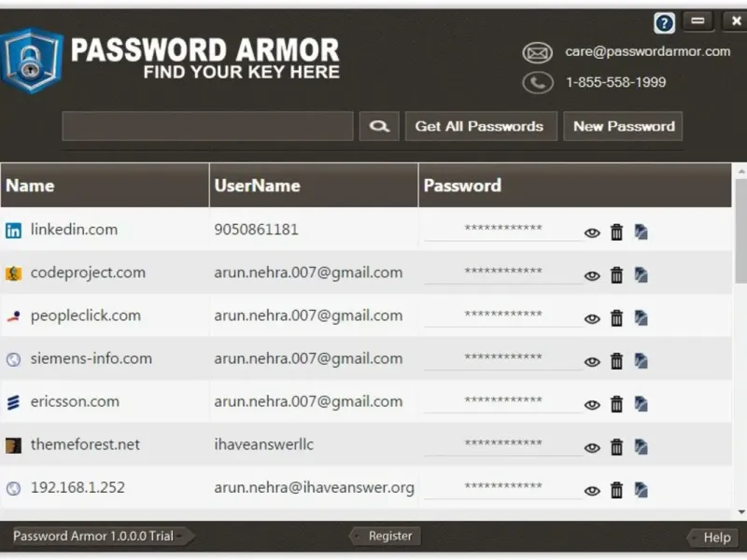Click the trash icon for codeproject.com

click(616, 275)
